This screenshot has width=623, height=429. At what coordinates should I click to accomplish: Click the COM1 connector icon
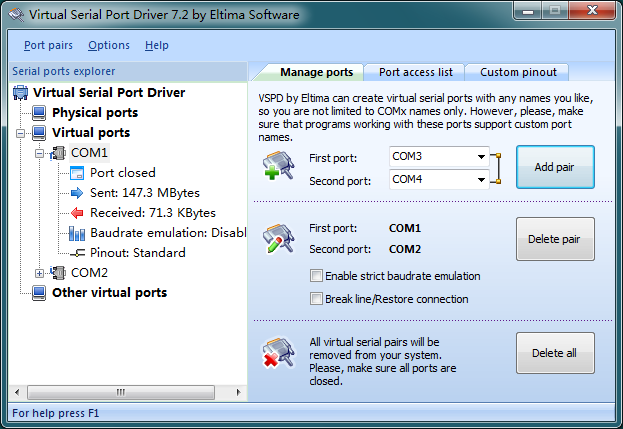pyautogui.click(x=58, y=153)
